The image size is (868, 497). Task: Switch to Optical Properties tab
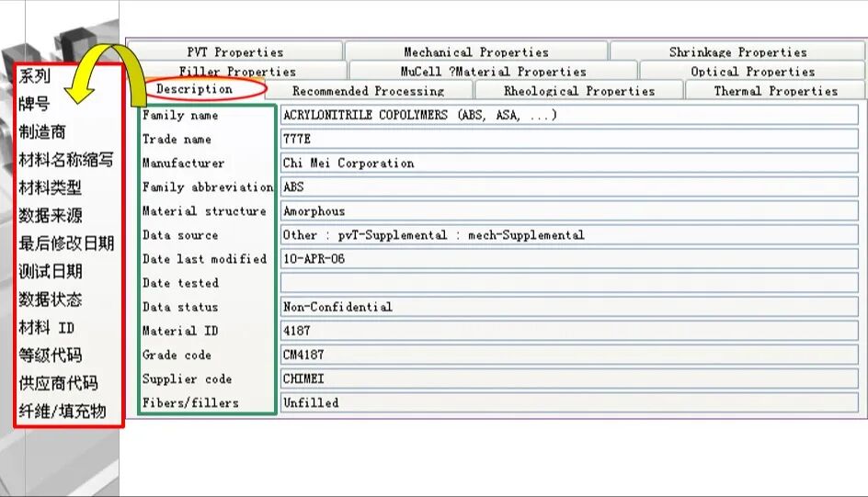coord(752,72)
